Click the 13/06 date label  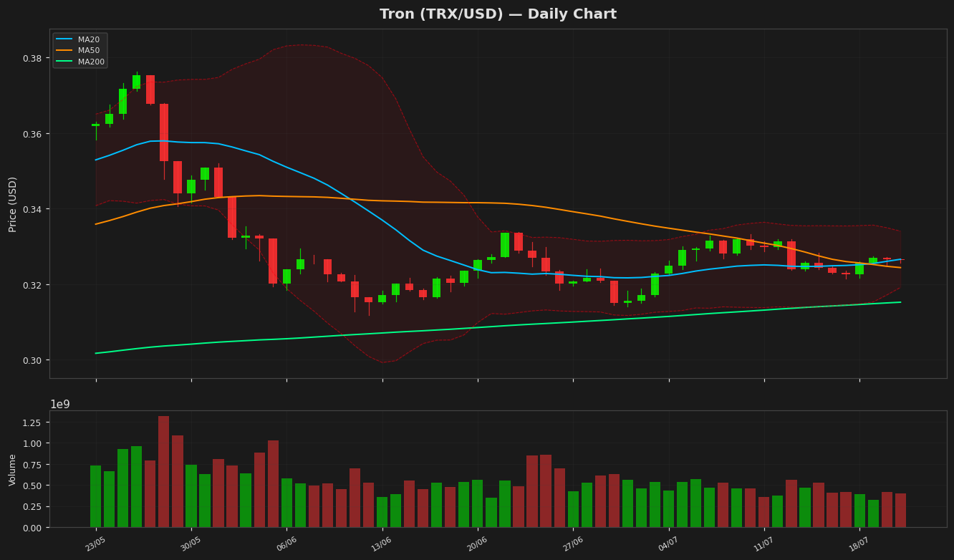(x=382, y=544)
